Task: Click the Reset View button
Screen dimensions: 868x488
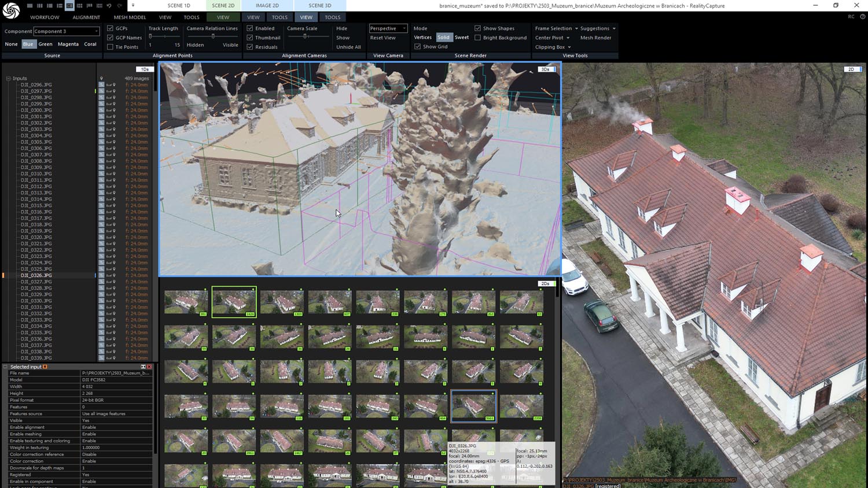Action: [x=382, y=38]
